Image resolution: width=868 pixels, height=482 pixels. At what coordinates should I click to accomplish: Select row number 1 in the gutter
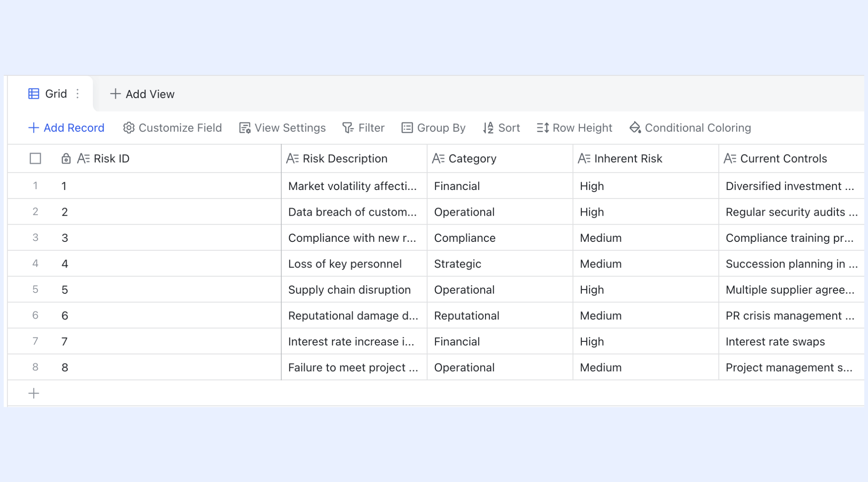(x=35, y=186)
